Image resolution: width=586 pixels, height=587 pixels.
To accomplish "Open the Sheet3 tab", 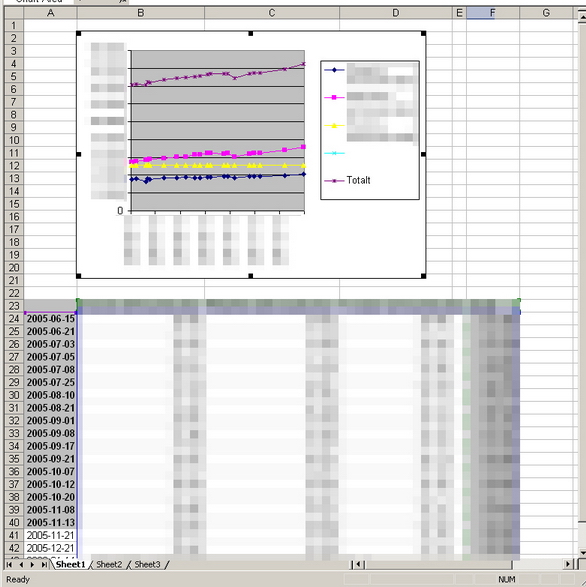I will pyautogui.click(x=147, y=564).
